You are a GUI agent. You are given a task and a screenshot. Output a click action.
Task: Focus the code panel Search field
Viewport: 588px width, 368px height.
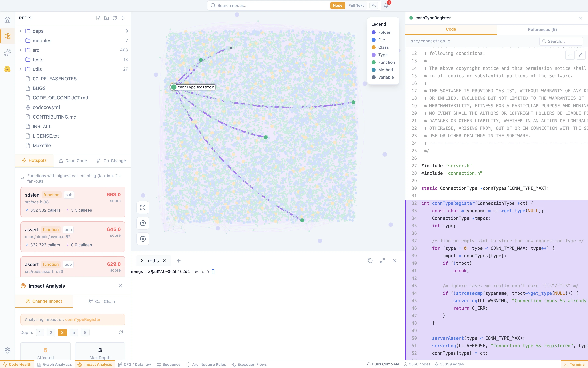(561, 41)
